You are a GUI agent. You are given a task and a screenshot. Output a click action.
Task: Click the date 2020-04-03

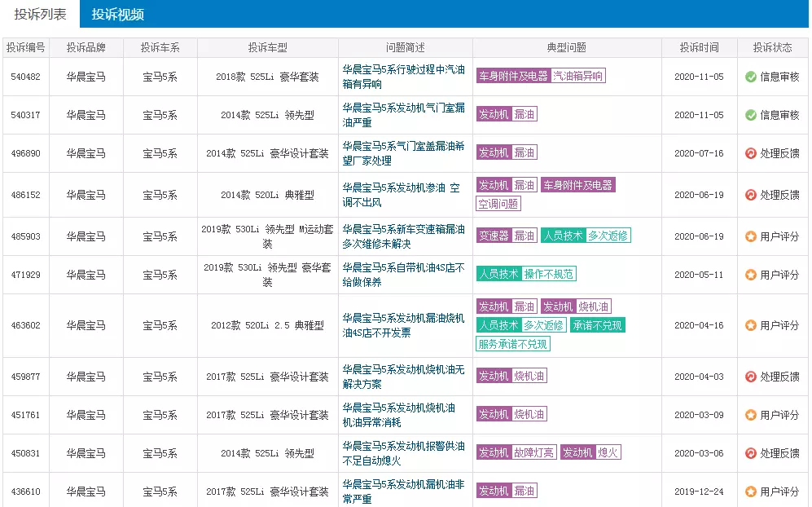699,377
